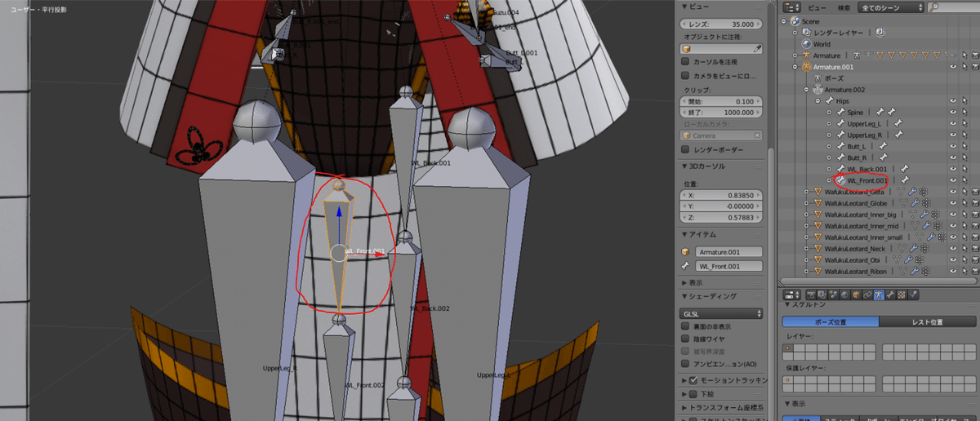Open the Object properties cube icon
Viewport: 980px width, 421px height.
pyautogui.click(x=857, y=295)
